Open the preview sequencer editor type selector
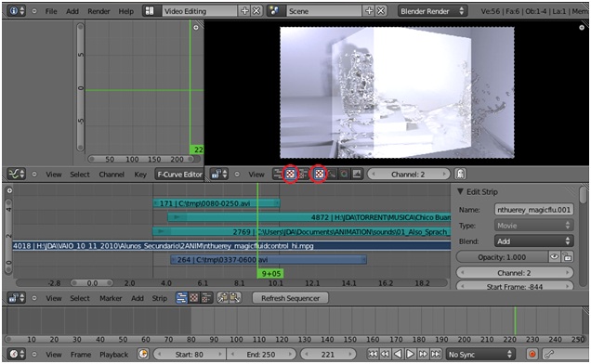Viewport: 591px width, 364px height. (x=219, y=174)
